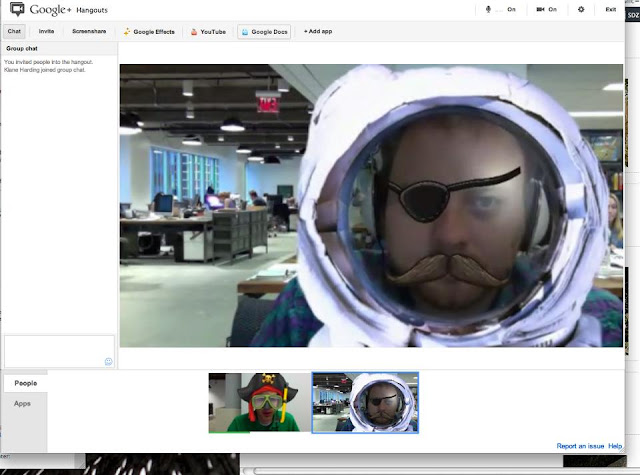The width and height of the screenshot is (640, 475).
Task: Click the YouTube icon in toolbar
Action: tap(194, 32)
